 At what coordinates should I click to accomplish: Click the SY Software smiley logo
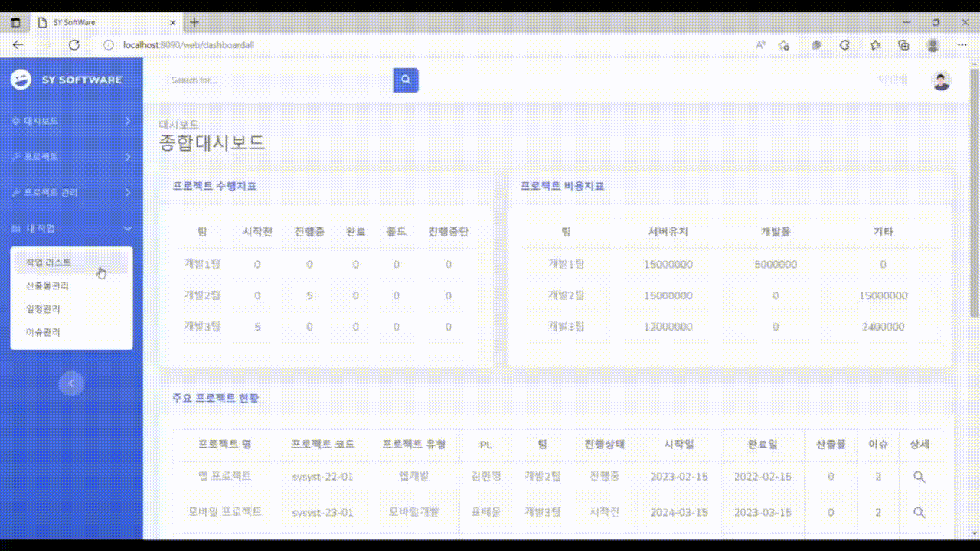[x=21, y=80]
